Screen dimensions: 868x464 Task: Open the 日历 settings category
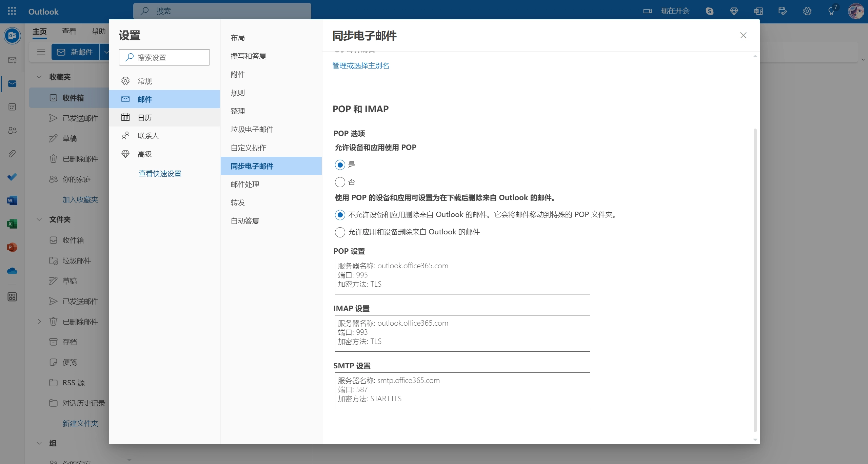coord(145,118)
